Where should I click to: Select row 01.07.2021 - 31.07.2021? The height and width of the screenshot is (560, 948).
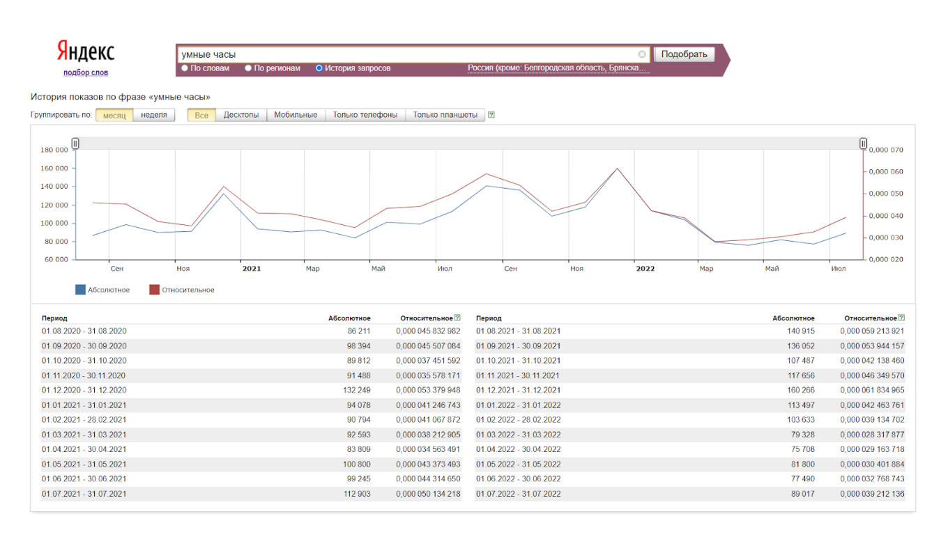tap(251, 494)
